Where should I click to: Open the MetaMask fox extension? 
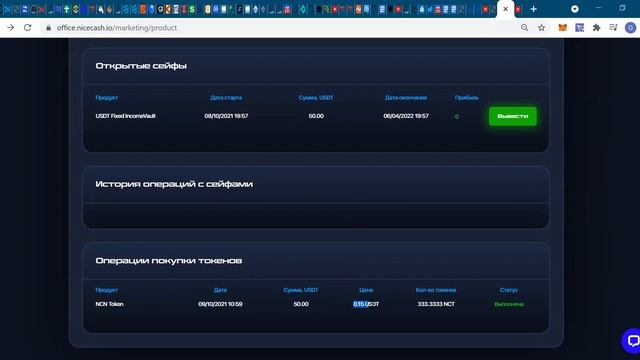(562, 28)
